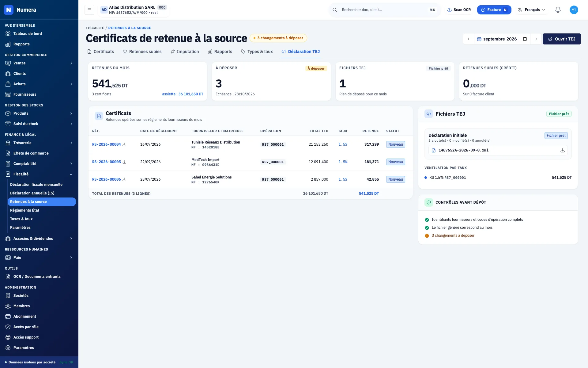Screen dimensions: 588x368
Task: Open calendar picker icon in month field
Action: pyautogui.click(x=525, y=39)
